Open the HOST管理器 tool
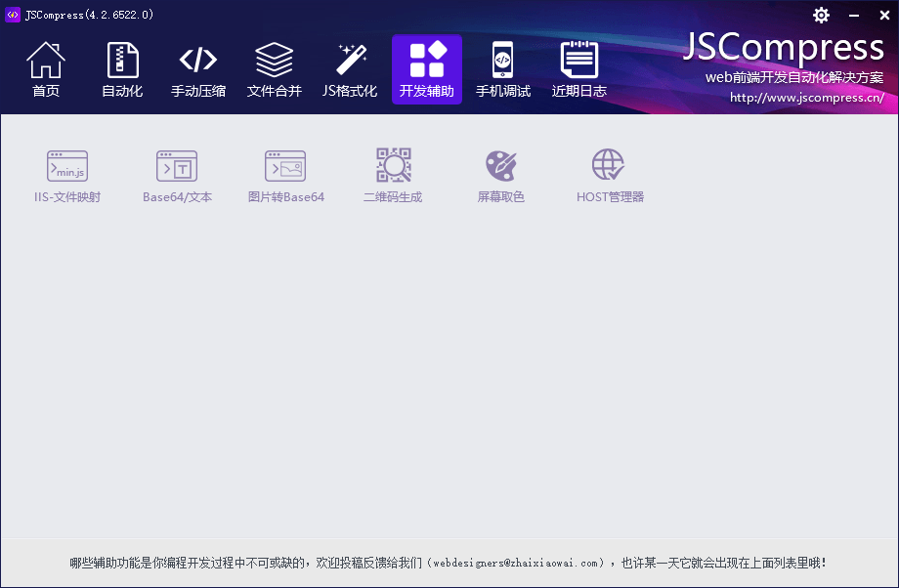This screenshot has width=899, height=588. (610, 176)
